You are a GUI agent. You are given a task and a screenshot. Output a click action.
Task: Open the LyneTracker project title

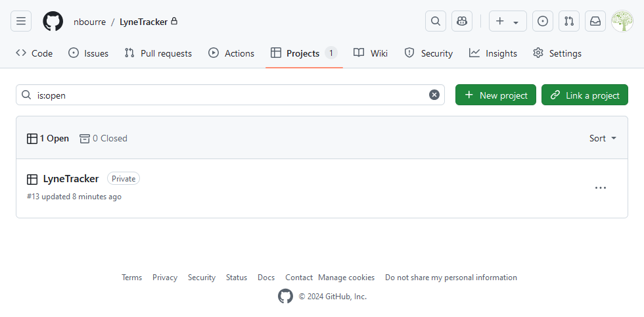tap(71, 179)
